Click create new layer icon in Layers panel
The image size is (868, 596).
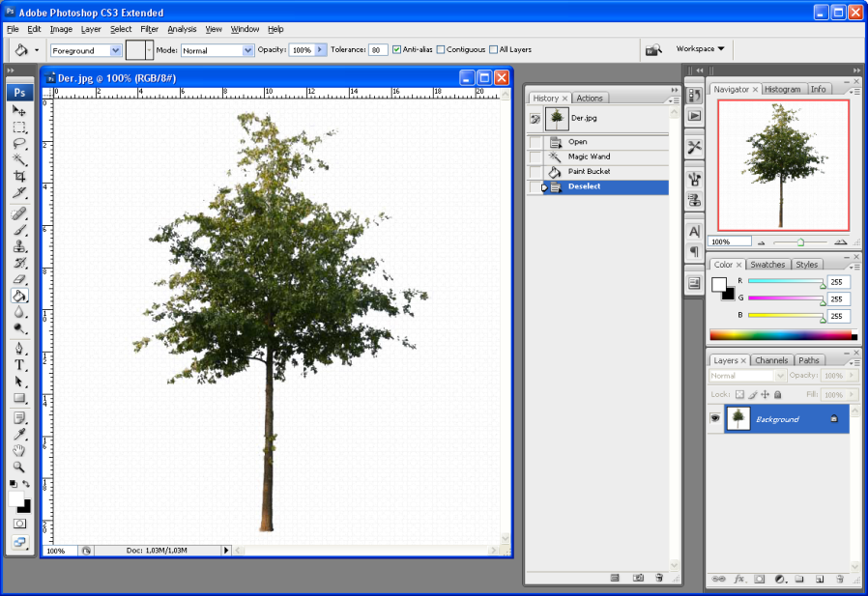click(819, 579)
